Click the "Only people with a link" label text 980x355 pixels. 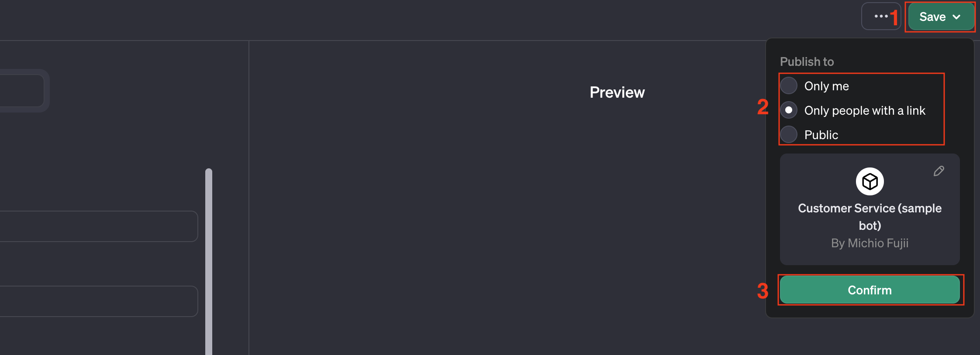[x=865, y=111]
